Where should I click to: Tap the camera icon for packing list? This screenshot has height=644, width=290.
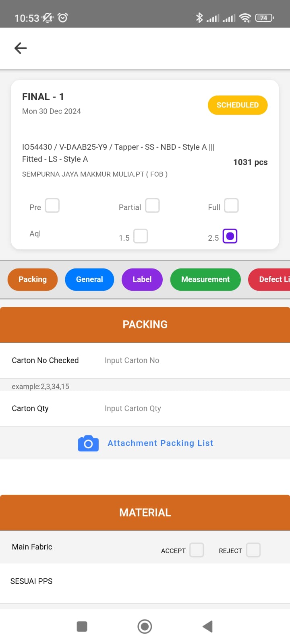(88, 443)
